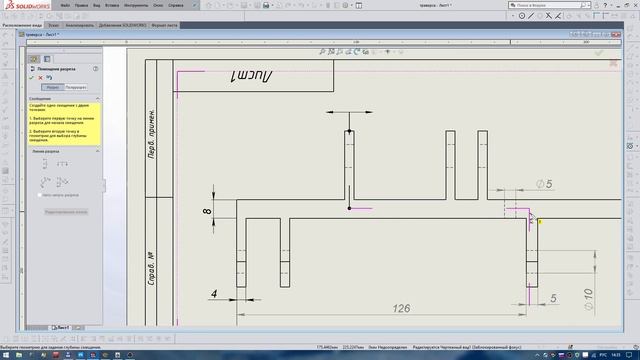Click the Ø10 dimension text

(x=588, y=299)
